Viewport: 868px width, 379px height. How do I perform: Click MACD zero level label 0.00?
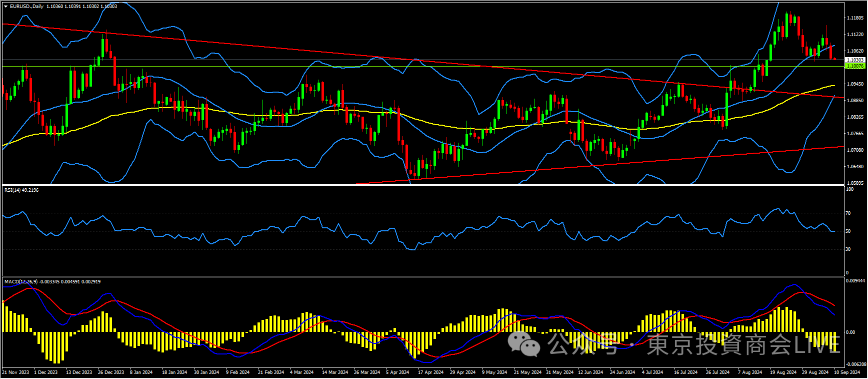(x=850, y=332)
